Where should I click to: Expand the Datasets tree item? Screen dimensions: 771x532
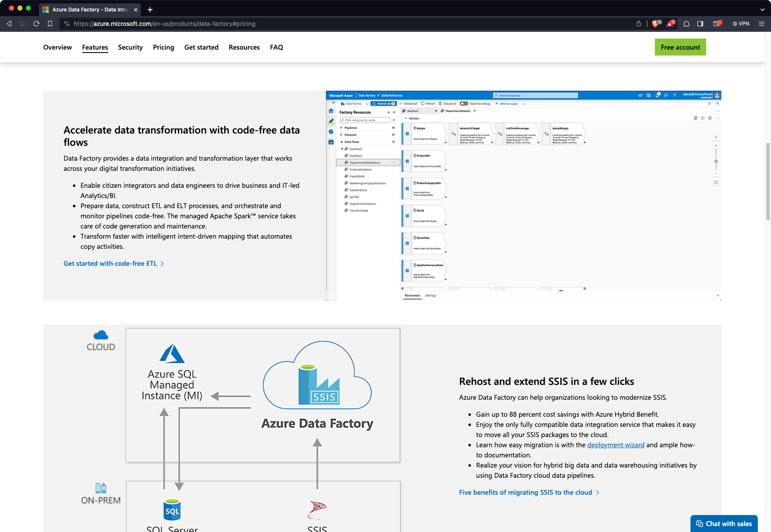[351, 135]
